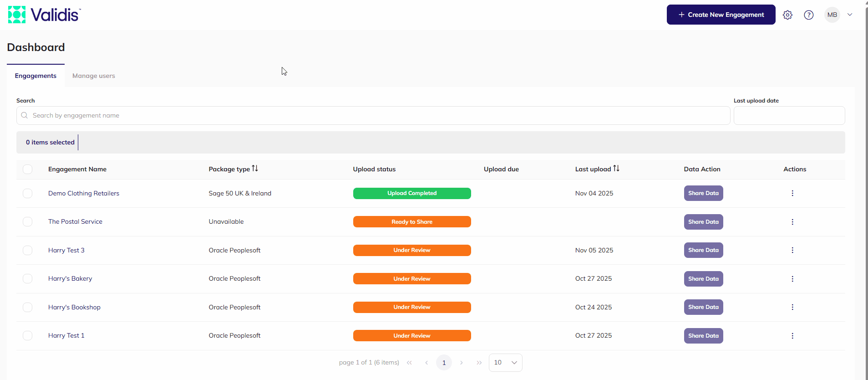Open actions menu for Demo Clothing Retailers
Screen dimensions: 868x380
point(792,193)
